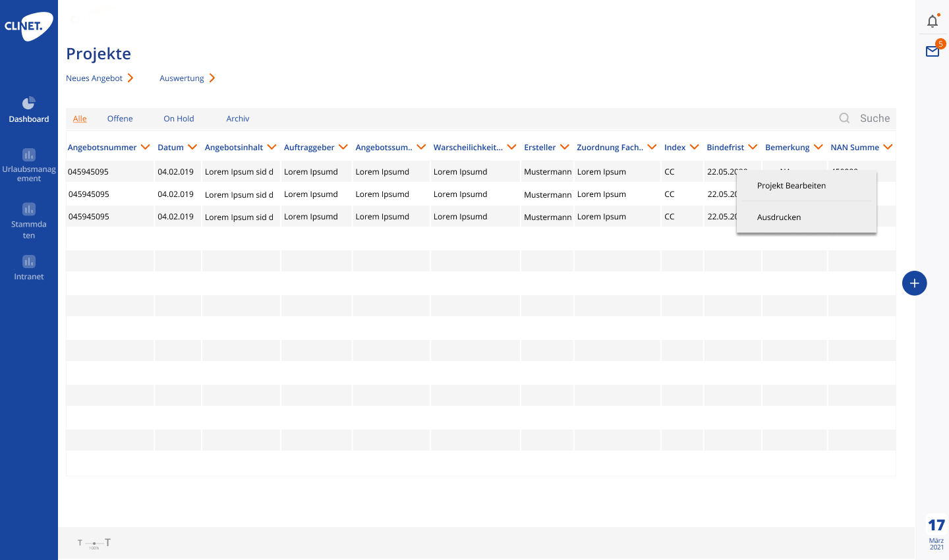Choose Ausdrucken from the context menu
Screen dimensions: 949x560
pos(779,217)
